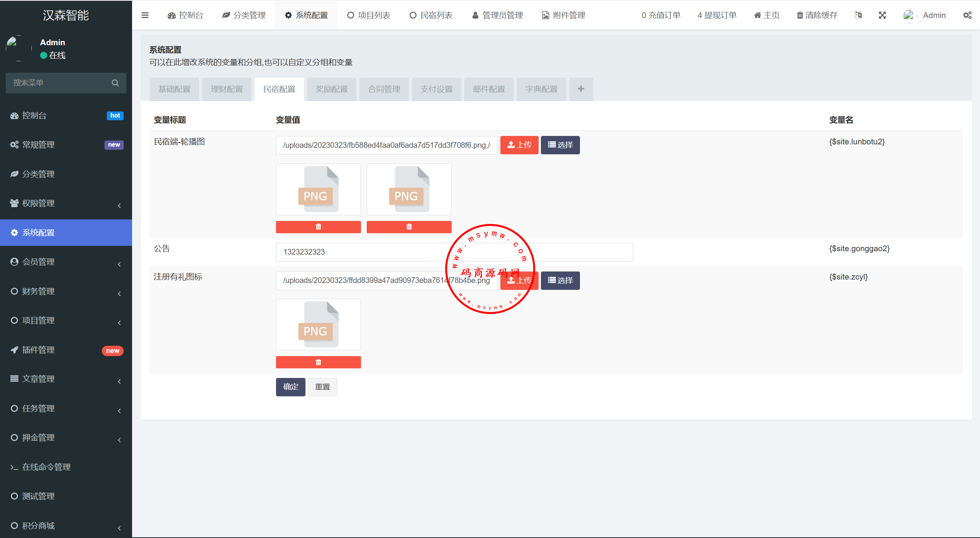Open 0 充值订单 in top bar

pyautogui.click(x=661, y=15)
